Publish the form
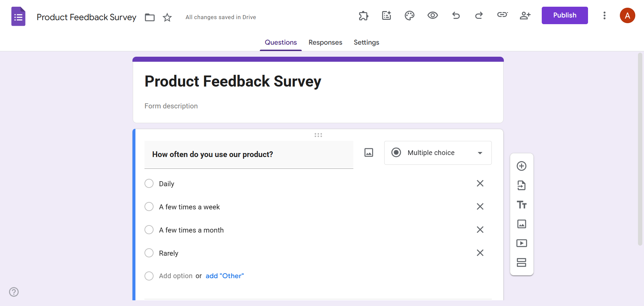Image resolution: width=644 pixels, height=306 pixels. pos(565,15)
